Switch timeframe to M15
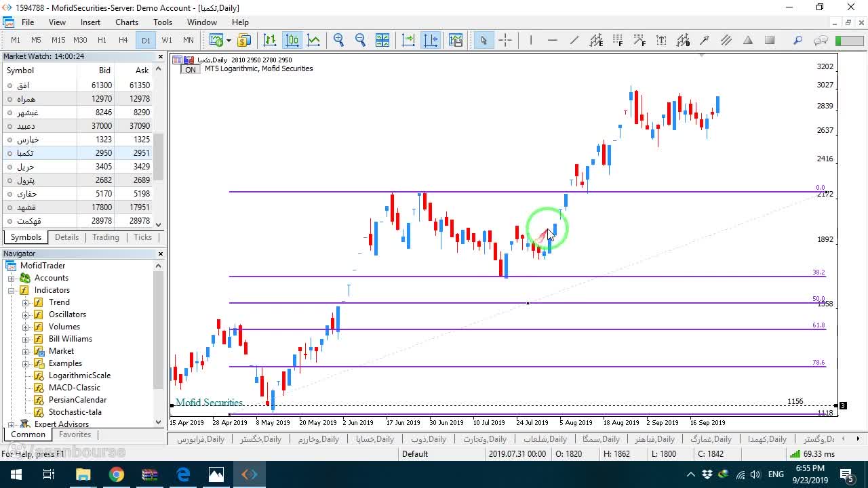The height and width of the screenshot is (488, 868). click(x=58, y=40)
